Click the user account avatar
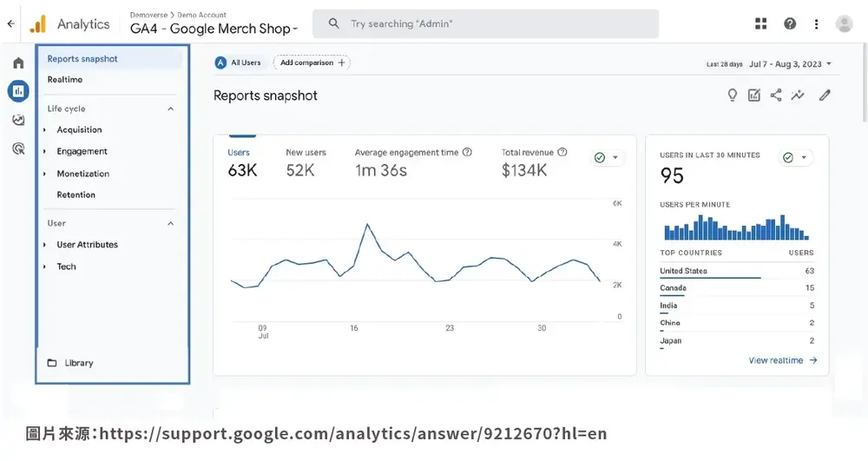Screen dimensions: 868x461 coord(845,23)
